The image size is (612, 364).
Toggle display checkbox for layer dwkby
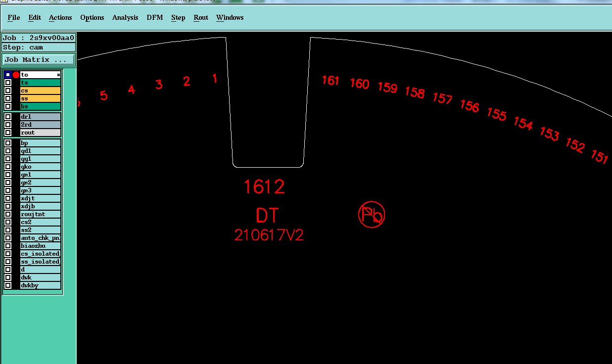(8, 285)
